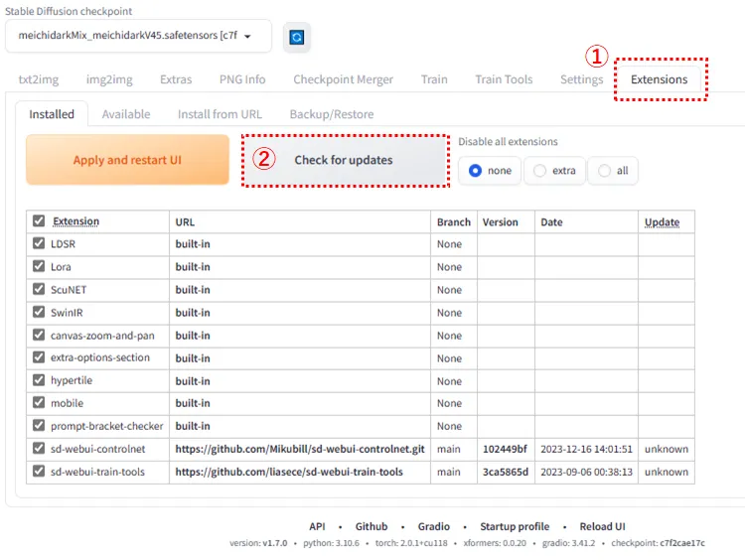Image resolution: width=745 pixels, height=560 pixels.
Task: Open the Settings tab
Action: click(581, 79)
